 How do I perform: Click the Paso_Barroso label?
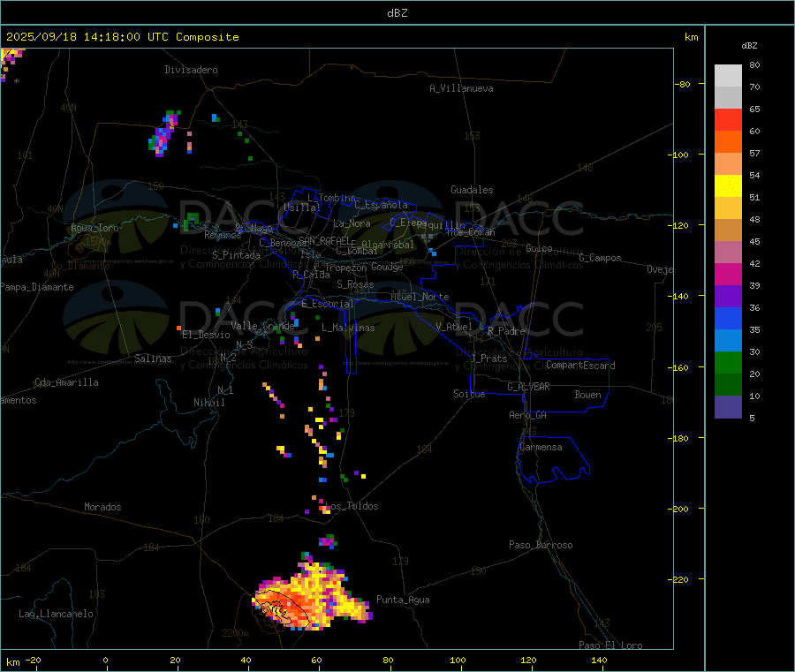click(x=541, y=545)
